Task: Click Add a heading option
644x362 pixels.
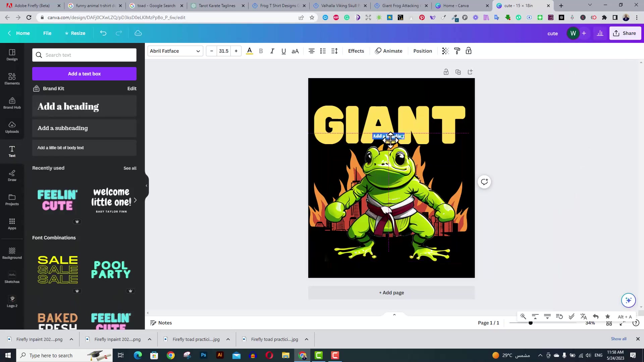Action: coord(84,106)
